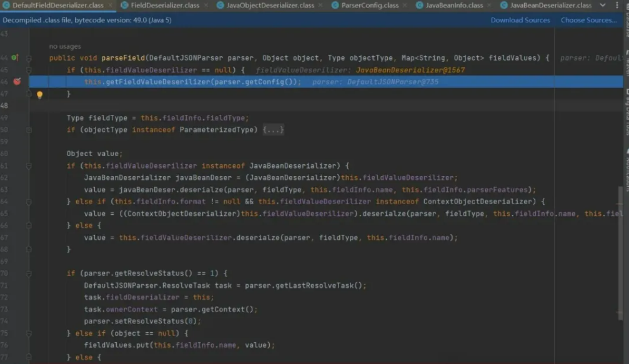Click line number 48 in the gutter
Viewport: 629px width, 364px height.
pos(4,106)
